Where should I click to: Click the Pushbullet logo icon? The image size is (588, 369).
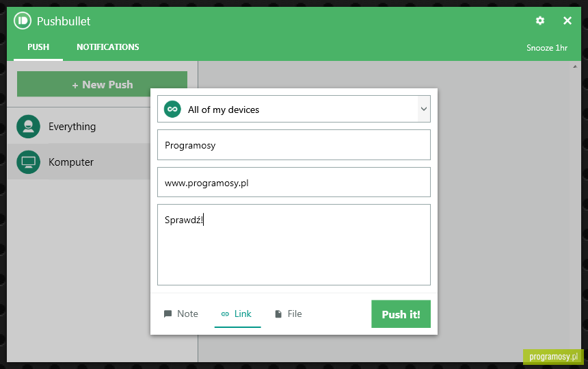[x=23, y=21]
